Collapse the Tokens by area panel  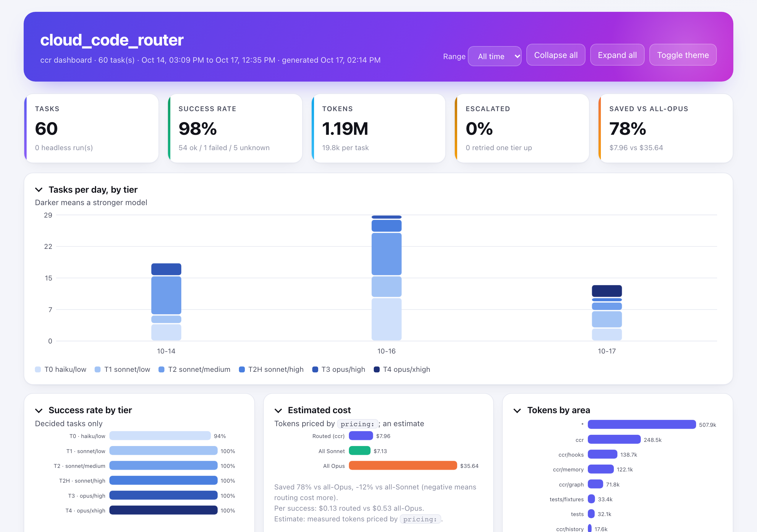pyautogui.click(x=517, y=410)
